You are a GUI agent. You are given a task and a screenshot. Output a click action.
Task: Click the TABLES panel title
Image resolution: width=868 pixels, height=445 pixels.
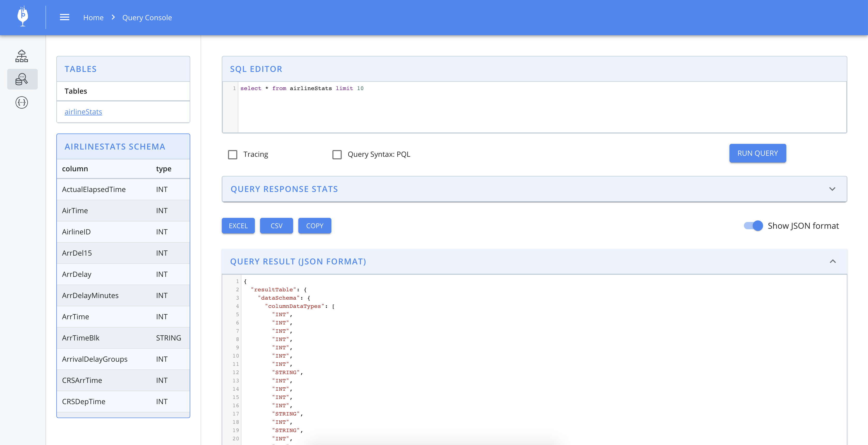81,69
